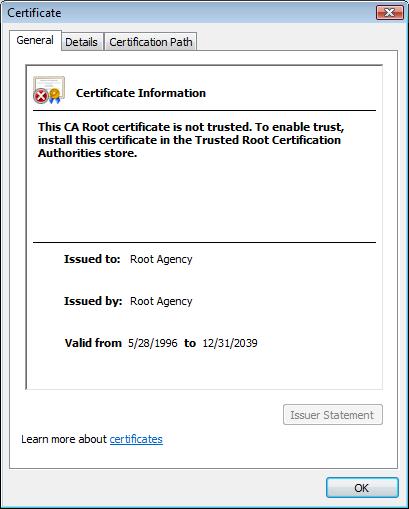Viewport: 409px width, 509px height.
Task: Click the Valid from label
Action: (93, 343)
